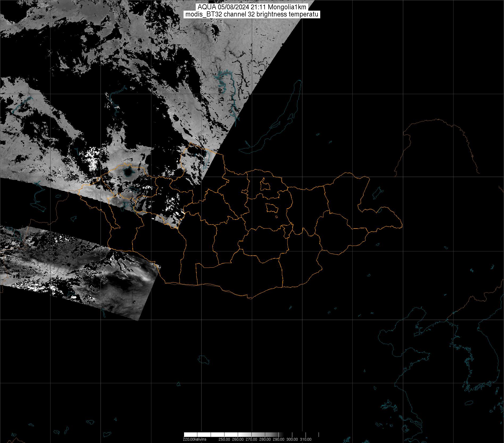Click the southernmost tip of Mongolia's border
Screen dimensions: 504x443
pyautogui.click(x=249, y=298)
